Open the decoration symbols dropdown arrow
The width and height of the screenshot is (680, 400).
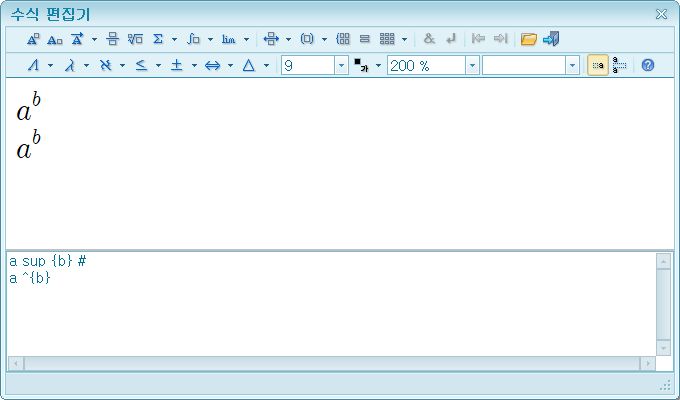click(94, 39)
